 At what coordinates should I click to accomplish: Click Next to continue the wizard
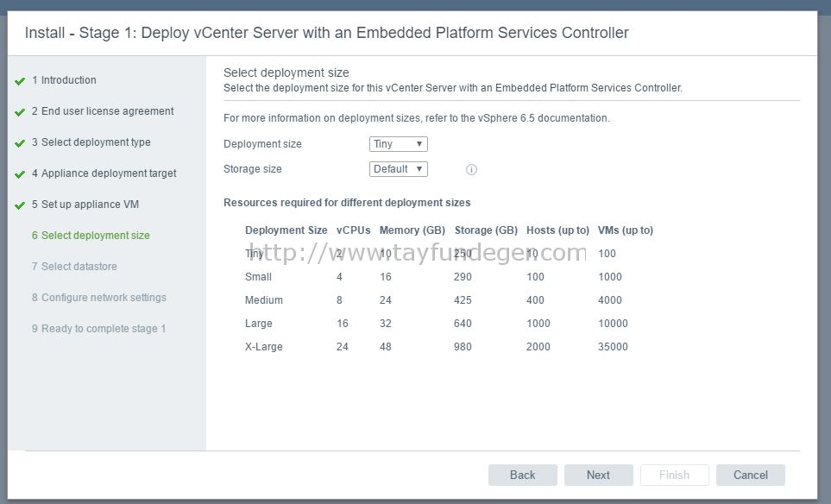pyautogui.click(x=598, y=475)
